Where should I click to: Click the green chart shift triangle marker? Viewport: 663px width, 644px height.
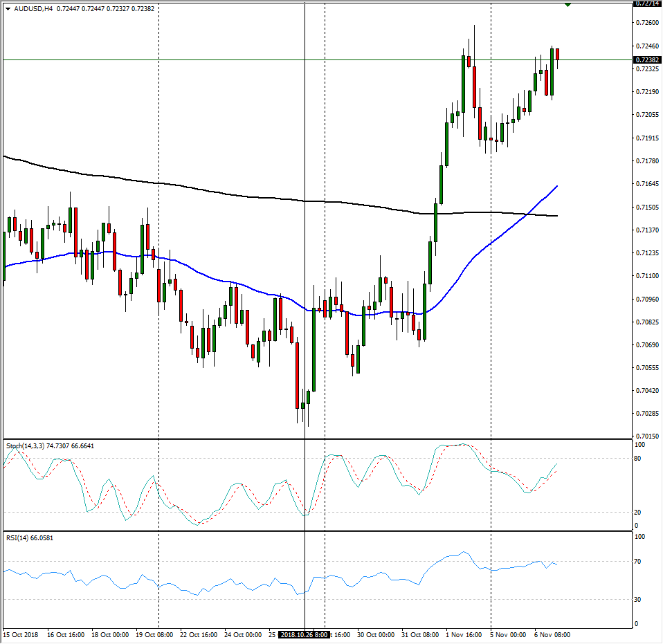point(567,5)
